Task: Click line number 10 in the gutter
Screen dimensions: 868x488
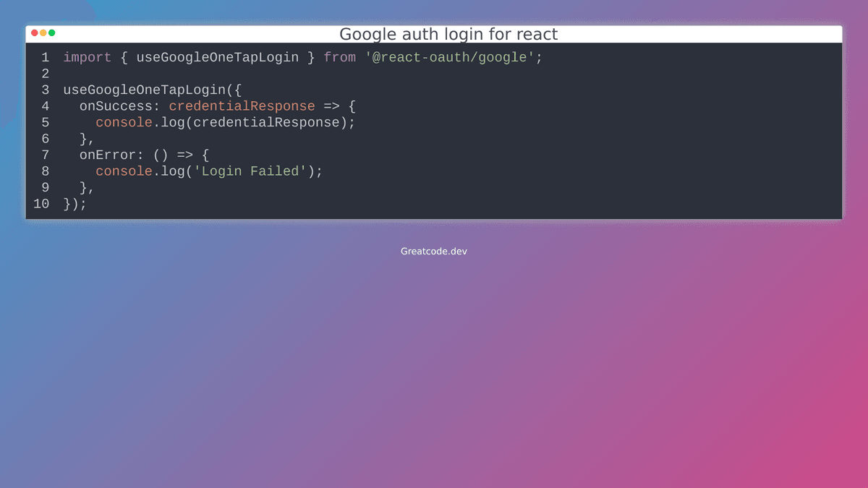Action: tap(41, 204)
